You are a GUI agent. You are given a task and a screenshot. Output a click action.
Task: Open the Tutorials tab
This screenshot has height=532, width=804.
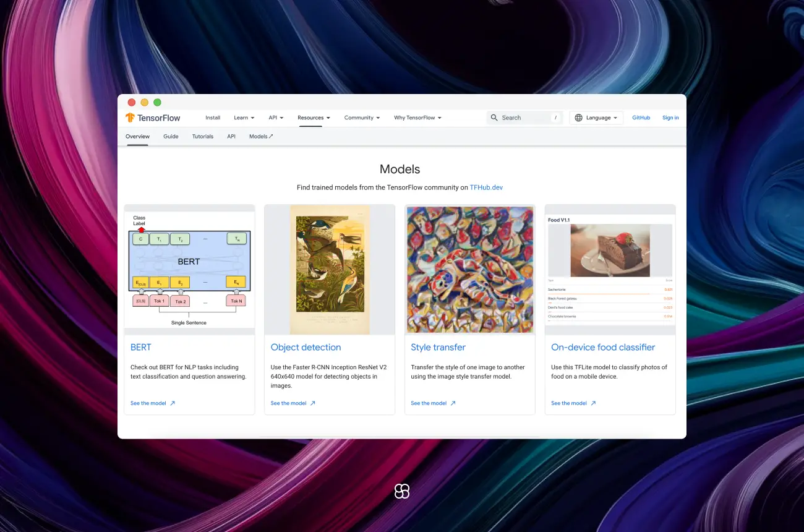tap(203, 136)
